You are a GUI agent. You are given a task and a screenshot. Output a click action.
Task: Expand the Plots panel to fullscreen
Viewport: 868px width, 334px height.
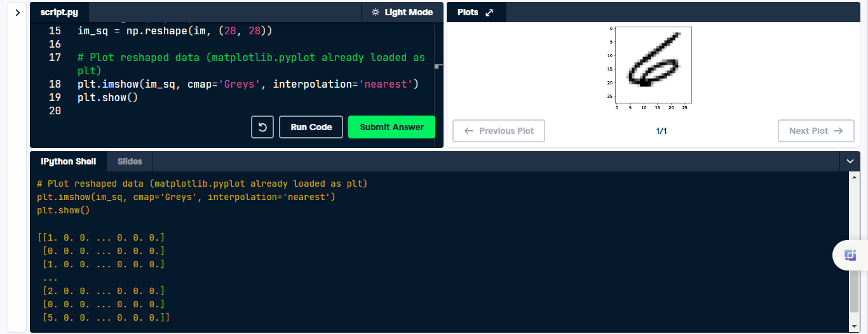click(x=489, y=13)
